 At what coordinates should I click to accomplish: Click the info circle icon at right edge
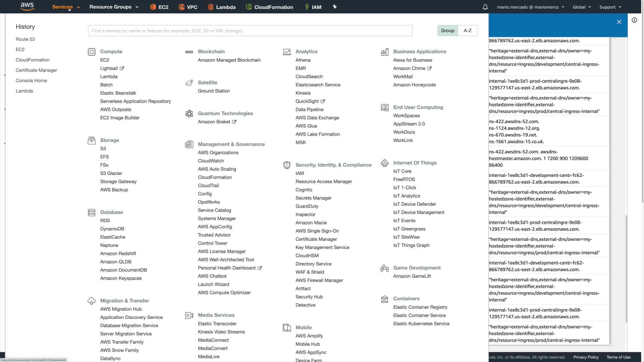pos(634,20)
